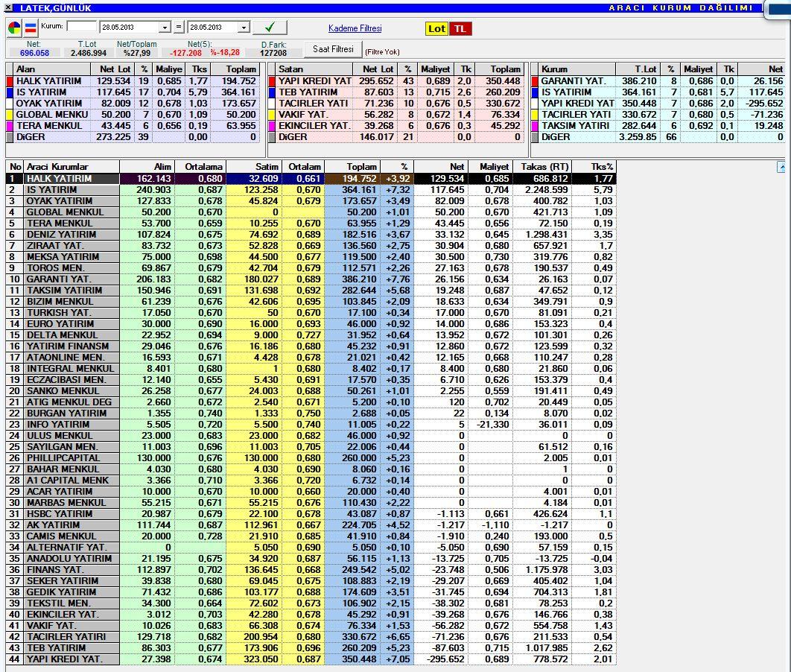Click the Net value 696.058
The image size is (791, 672).
coord(34,53)
